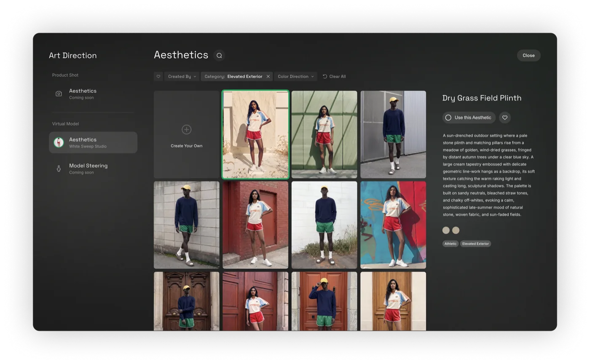This screenshot has width=590, height=364.
Task: Favorite Dry Grass Field Plinth with heart
Action: pyautogui.click(x=505, y=118)
